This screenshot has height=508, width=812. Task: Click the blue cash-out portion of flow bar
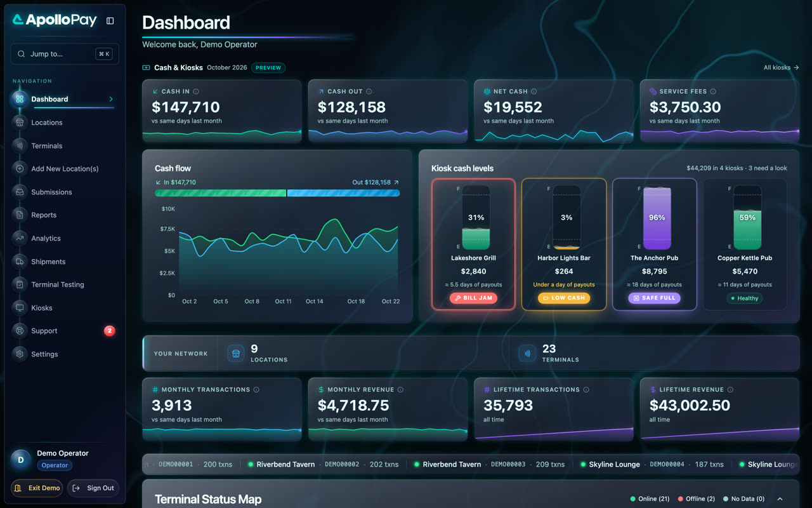tap(344, 192)
